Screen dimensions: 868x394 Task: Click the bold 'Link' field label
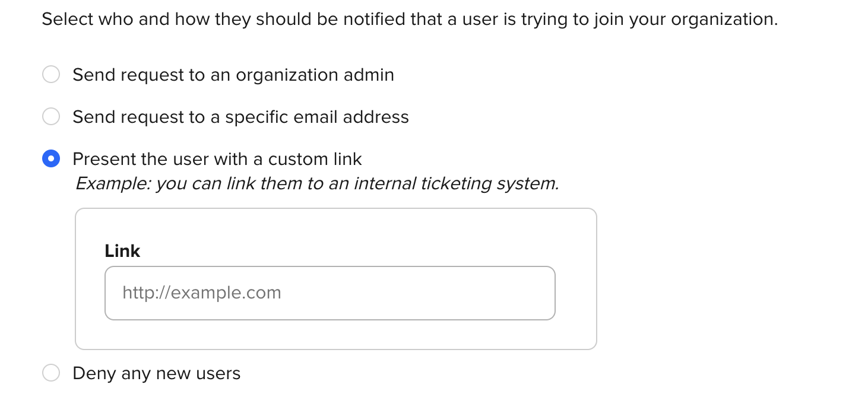pos(122,251)
